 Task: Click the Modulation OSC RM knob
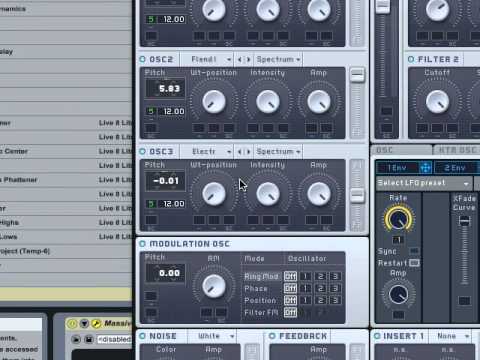[x=214, y=286]
